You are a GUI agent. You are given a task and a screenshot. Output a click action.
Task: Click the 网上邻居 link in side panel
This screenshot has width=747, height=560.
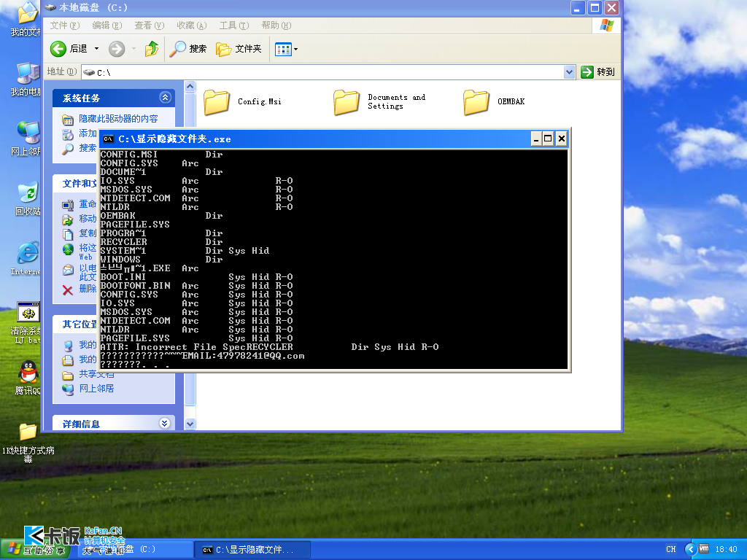(96, 389)
